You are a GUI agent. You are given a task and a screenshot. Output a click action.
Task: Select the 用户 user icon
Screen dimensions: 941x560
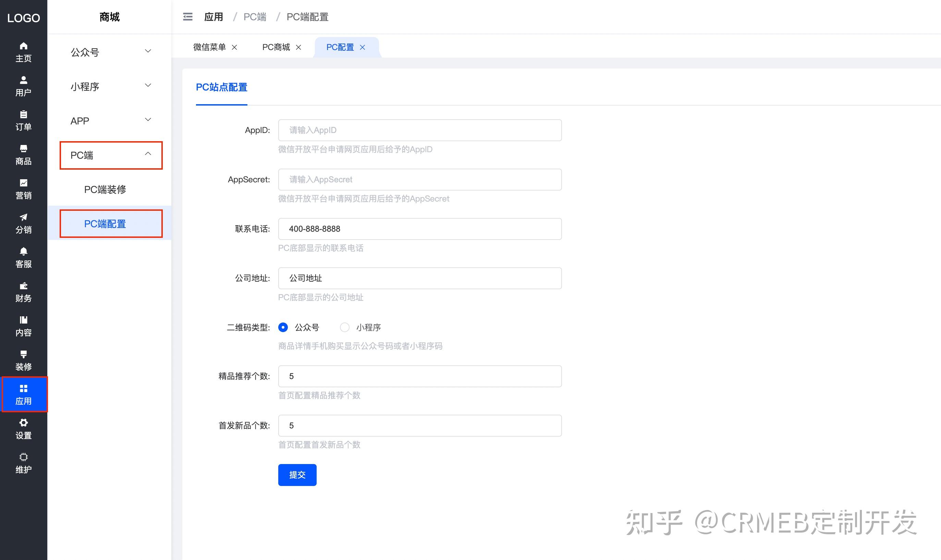click(x=23, y=85)
